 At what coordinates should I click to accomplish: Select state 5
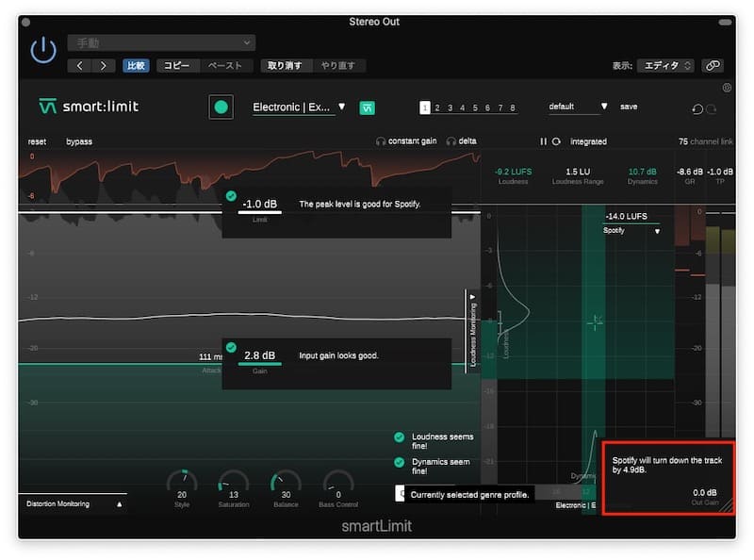tap(475, 107)
